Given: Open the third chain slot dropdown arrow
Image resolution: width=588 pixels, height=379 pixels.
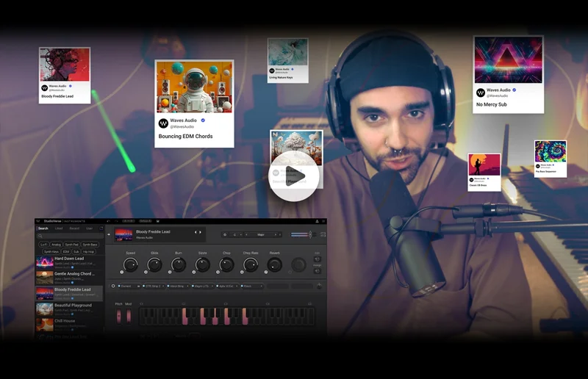Looking at the screenshot, I should pyautogui.click(x=187, y=286).
